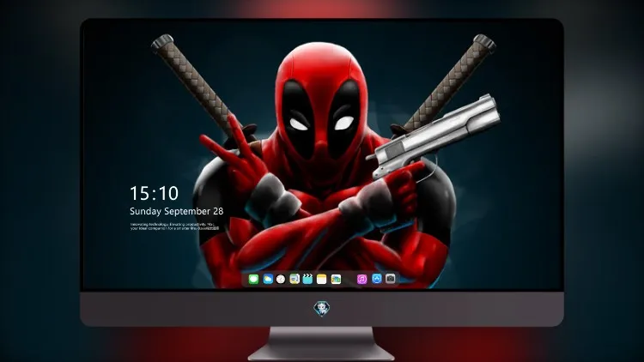Open the green-and-yellow document app icon in the dock
The width and height of the screenshot is (644, 362).
[295, 279]
